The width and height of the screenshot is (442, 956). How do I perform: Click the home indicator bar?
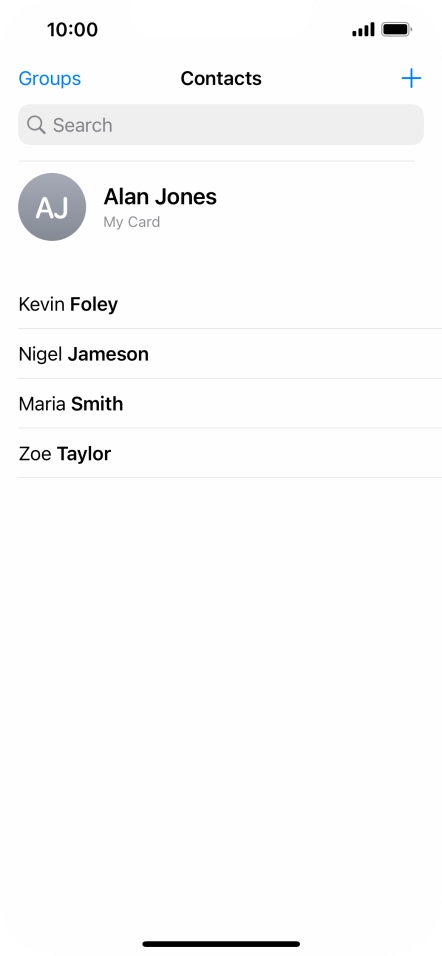pyautogui.click(x=221, y=944)
